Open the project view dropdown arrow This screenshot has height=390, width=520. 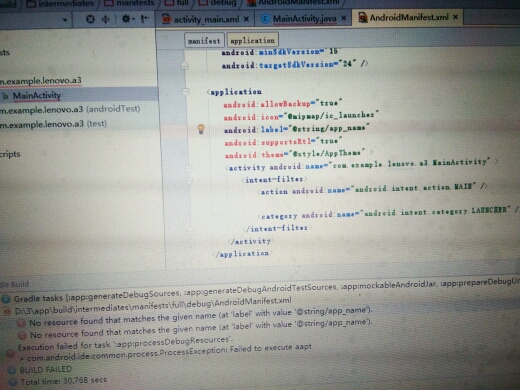click(x=65, y=20)
